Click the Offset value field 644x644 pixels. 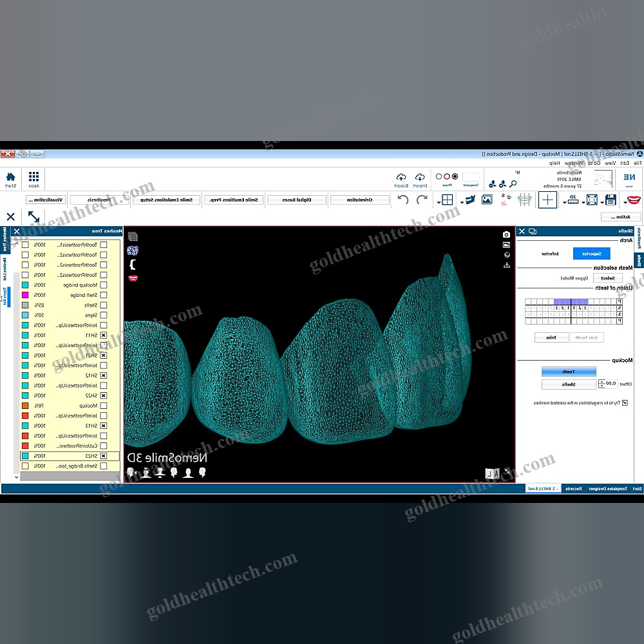[x=611, y=384]
